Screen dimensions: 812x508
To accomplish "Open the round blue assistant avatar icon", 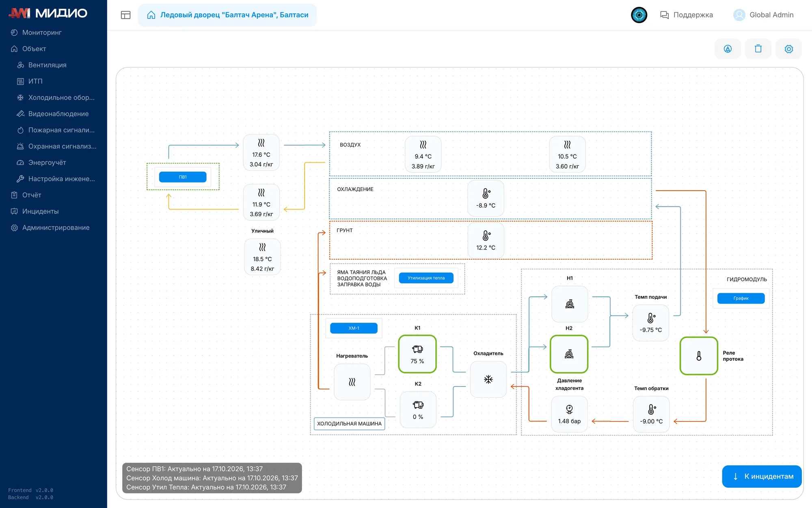I will pos(639,15).
